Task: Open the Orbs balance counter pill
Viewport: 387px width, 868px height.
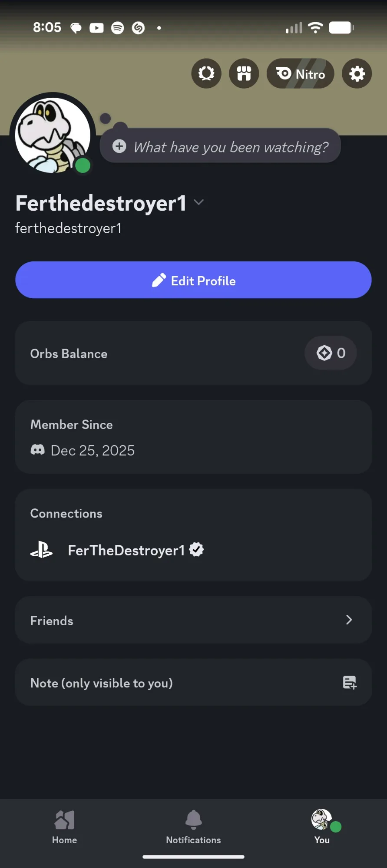Action: (x=331, y=353)
